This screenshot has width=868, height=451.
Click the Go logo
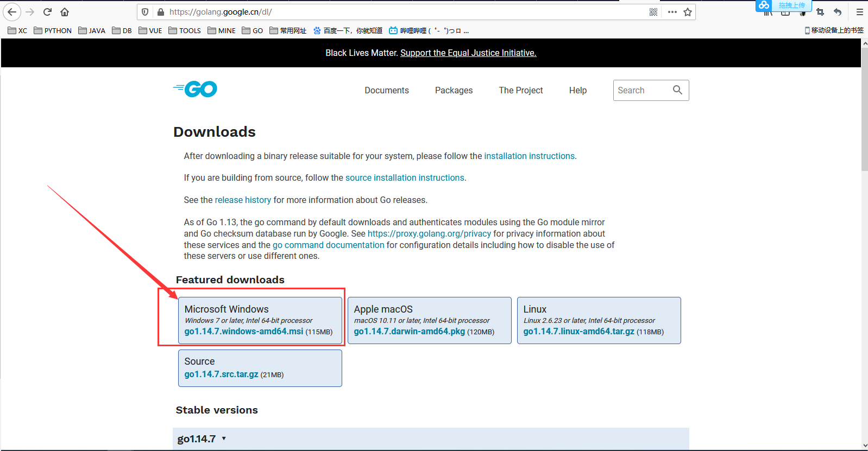[195, 89]
